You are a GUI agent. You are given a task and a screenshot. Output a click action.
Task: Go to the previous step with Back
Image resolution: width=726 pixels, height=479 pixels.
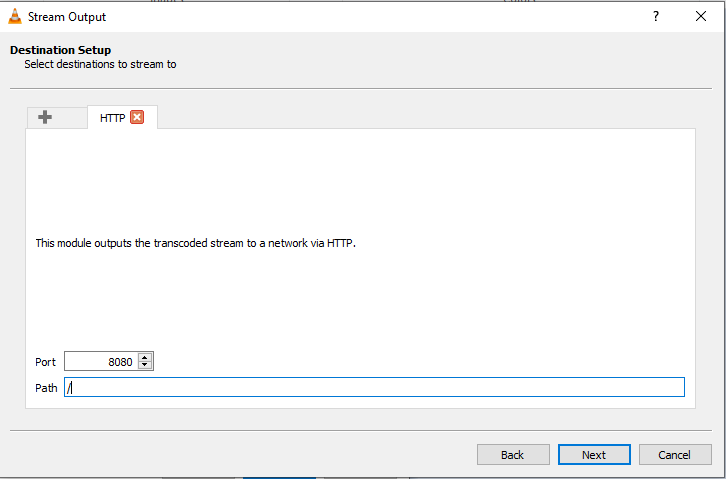coord(512,455)
